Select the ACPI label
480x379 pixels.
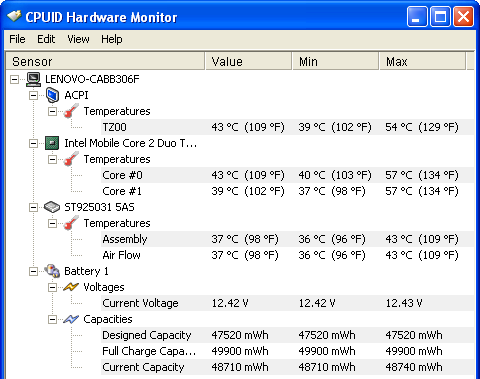(x=76, y=95)
